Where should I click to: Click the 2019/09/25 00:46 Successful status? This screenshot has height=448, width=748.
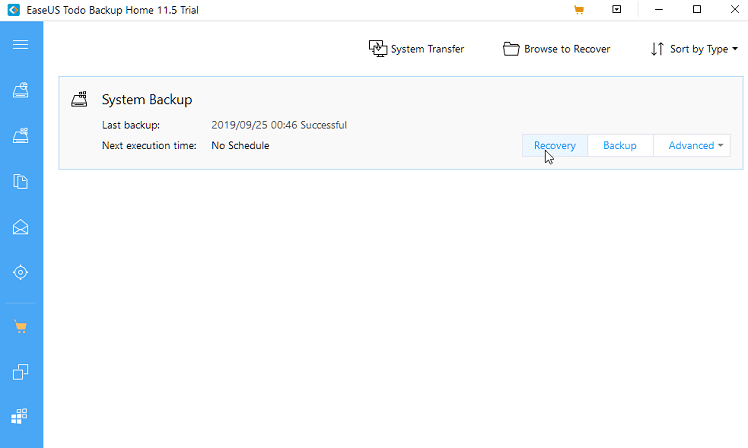(279, 125)
